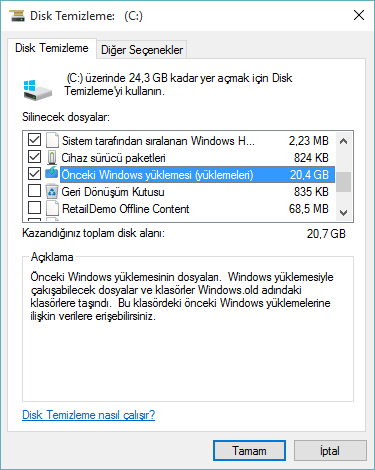Viewport: 375px width, 470px height.
Task: Click the list scroll down arrow
Action: point(343,212)
